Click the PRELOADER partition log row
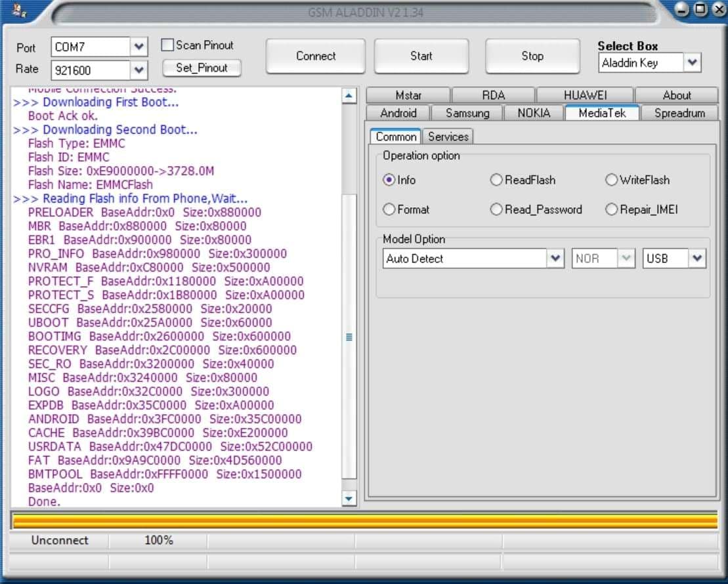Screen dimensions: 728x584 click(x=144, y=212)
